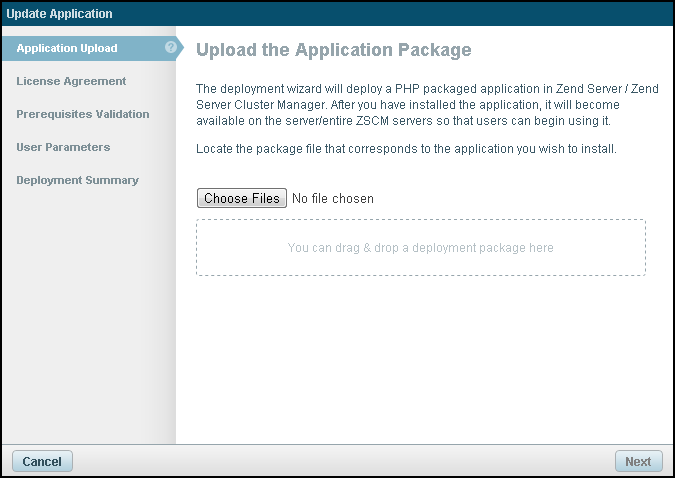
Task: Click the help question mark icon
Action: tap(171, 48)
